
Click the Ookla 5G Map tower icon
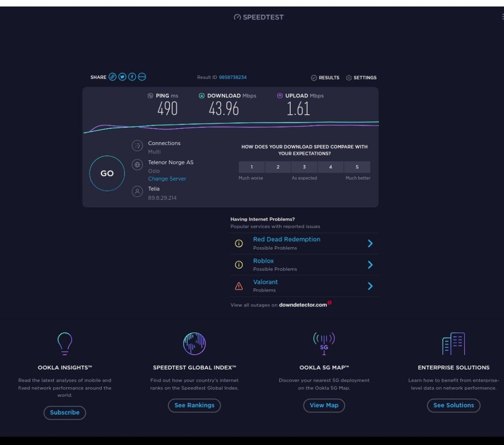324,343
